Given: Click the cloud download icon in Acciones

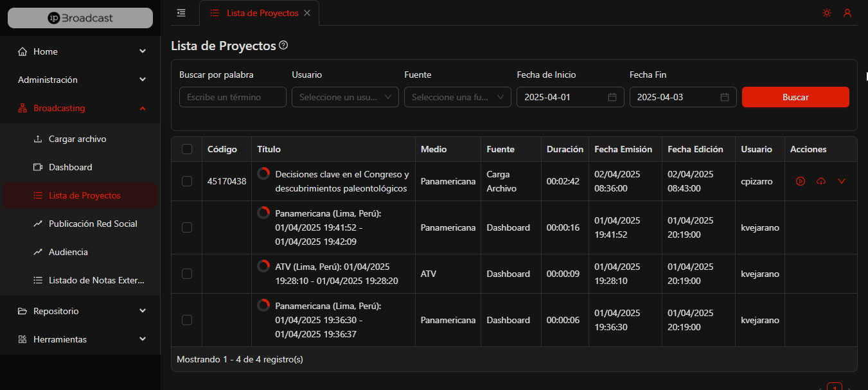Looking at the screenshot, I should click(x=820, y=181).
